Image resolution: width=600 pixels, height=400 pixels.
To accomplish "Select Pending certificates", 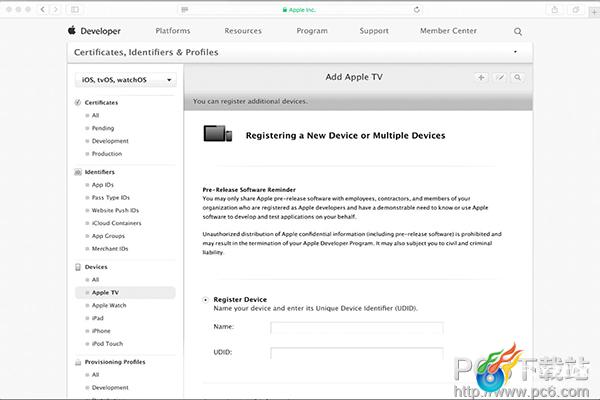I will click(103, 128).
